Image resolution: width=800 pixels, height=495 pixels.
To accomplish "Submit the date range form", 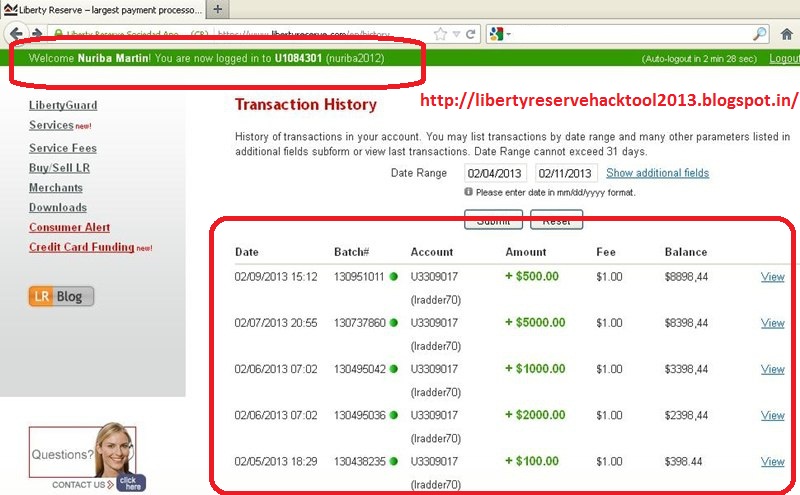I will tap(493, 219).
